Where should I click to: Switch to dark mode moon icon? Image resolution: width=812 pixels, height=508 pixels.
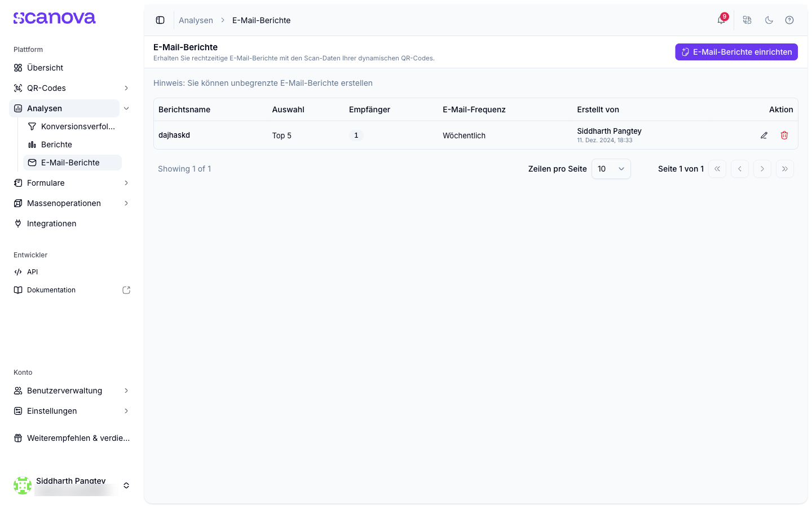pyautogui.click(x=769, y=20)
